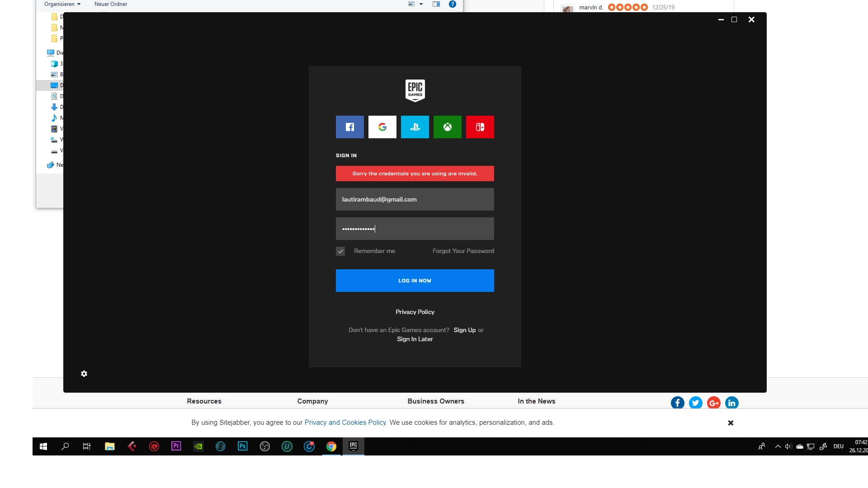Click the Sign Up link

464,330
